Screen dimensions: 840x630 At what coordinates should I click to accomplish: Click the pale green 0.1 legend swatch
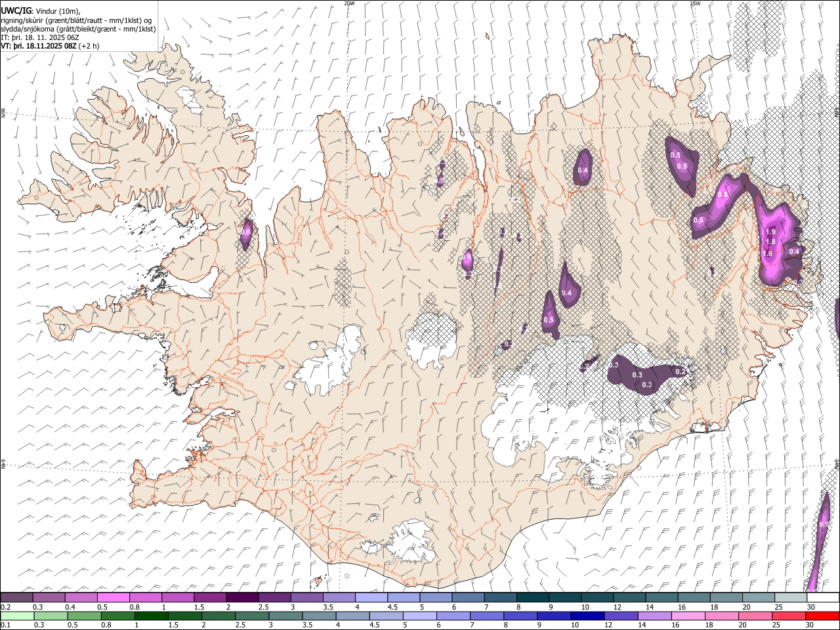pos(17,616)
